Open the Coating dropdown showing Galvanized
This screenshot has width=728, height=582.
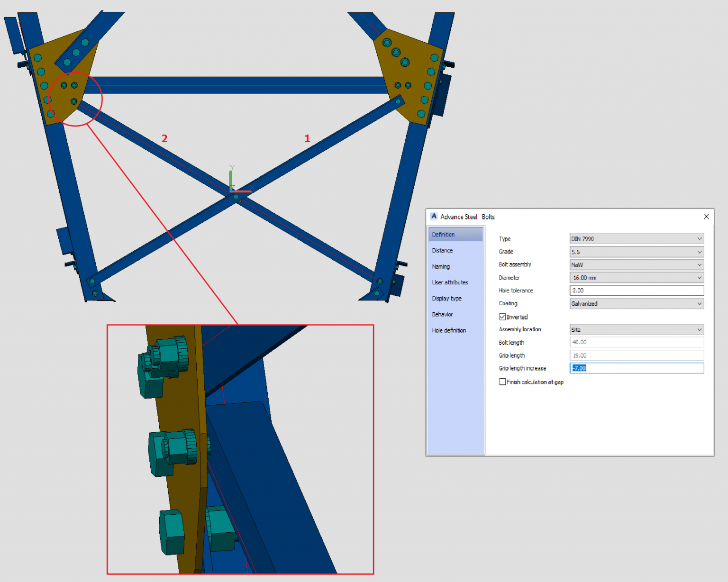(700, 303)
